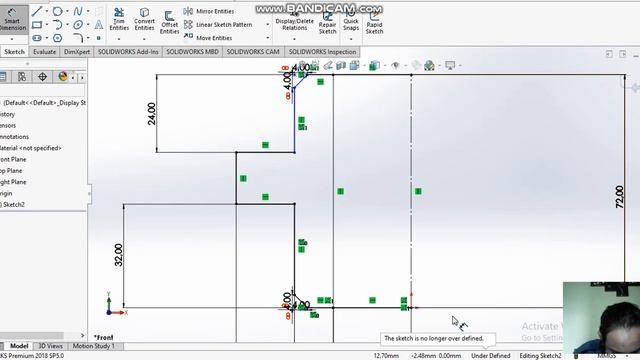
Task: Click the Repair Sketch tool
Action: coord(327,23)
